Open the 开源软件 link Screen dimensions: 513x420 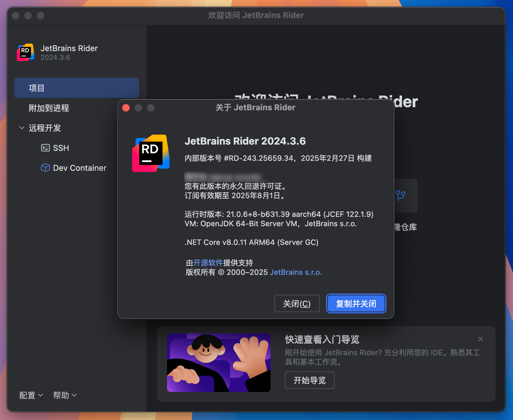click(208, 263)
